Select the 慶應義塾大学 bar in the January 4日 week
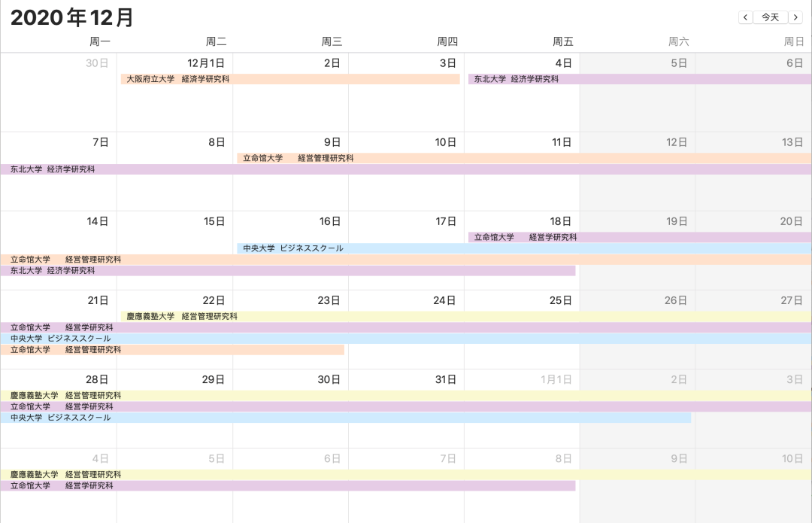This screenshot has height=523, width=812. [406, 475]
